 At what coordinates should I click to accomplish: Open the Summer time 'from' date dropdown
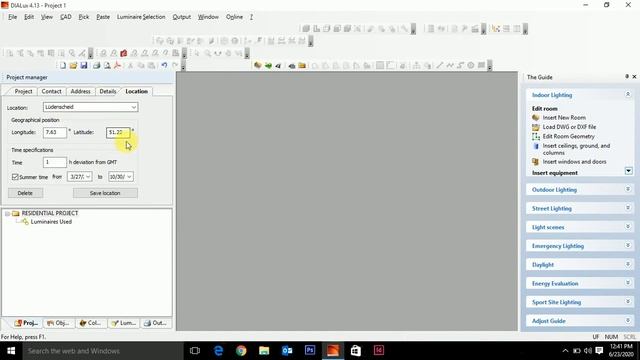coord(88,177)
